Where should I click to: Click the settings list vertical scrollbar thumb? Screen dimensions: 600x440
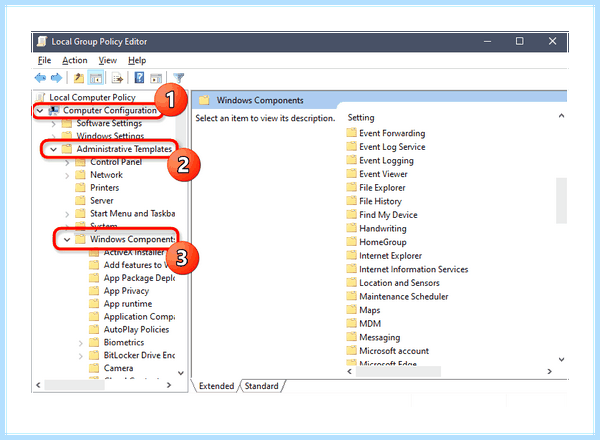pyautogui.click(x=561, y=200)
